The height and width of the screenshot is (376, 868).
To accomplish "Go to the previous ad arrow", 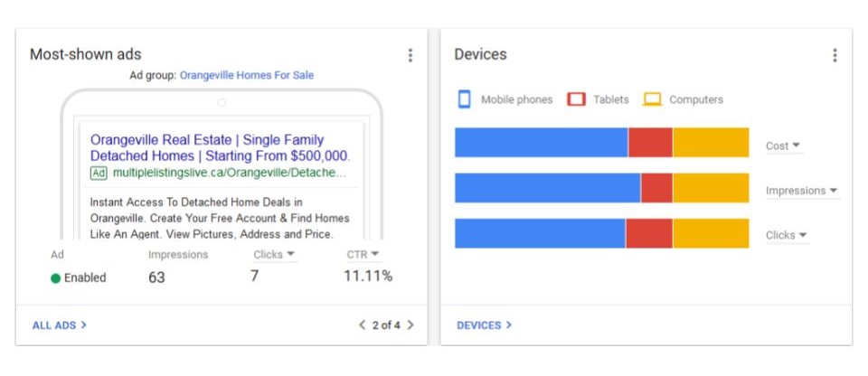I will pos(362,325).
